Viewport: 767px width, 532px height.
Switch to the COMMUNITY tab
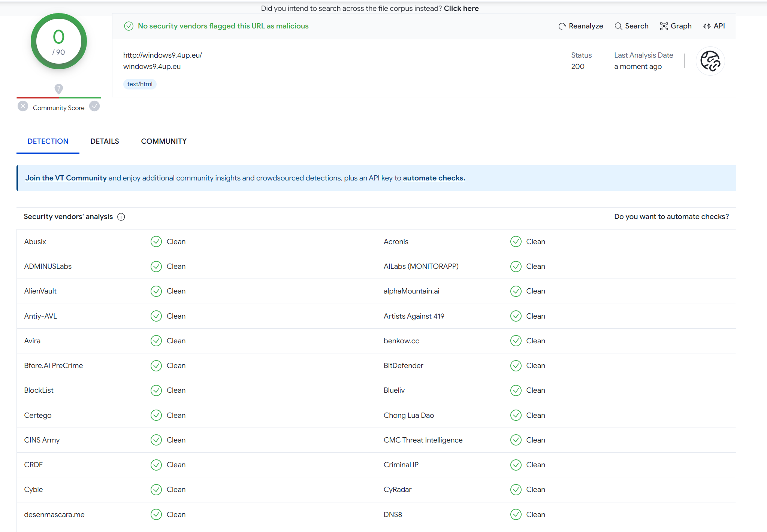pos(164,141)
